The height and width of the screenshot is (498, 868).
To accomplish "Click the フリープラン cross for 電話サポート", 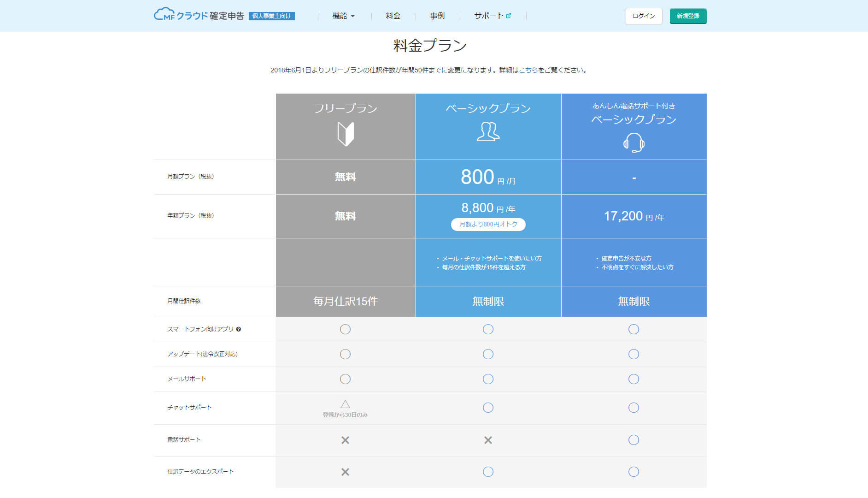I will pos(345,440).
